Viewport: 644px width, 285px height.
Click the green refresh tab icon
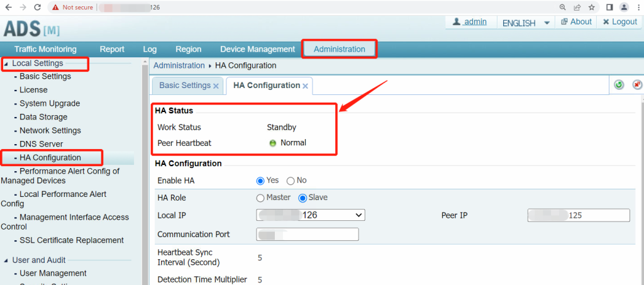(x=619, y=84)
